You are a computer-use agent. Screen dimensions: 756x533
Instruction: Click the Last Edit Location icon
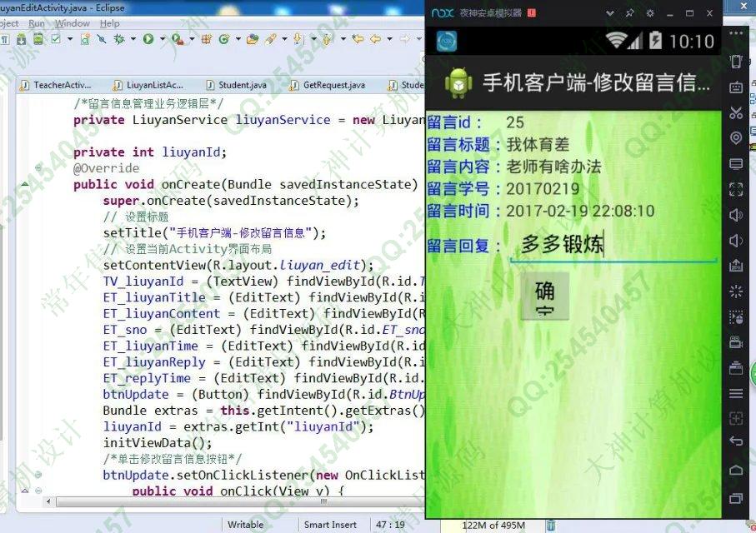pyautogui.click(x=358, y=39)
